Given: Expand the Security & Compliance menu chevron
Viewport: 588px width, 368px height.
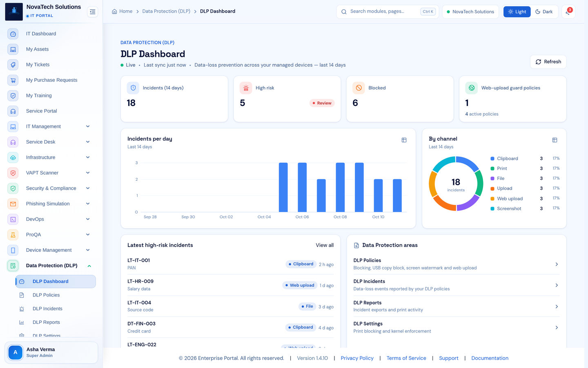Looking at the screenshot, I should point(88,188).
